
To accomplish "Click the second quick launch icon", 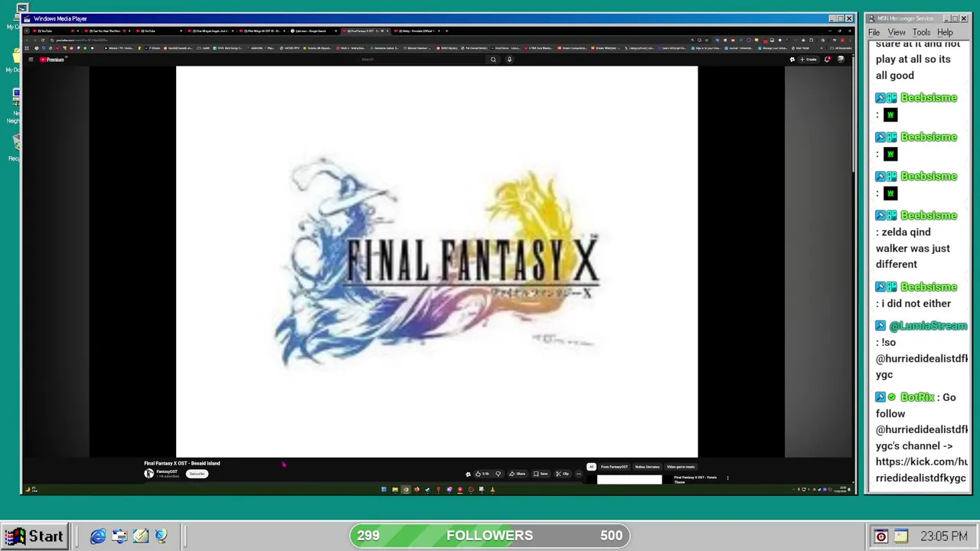I will (119, 536).
